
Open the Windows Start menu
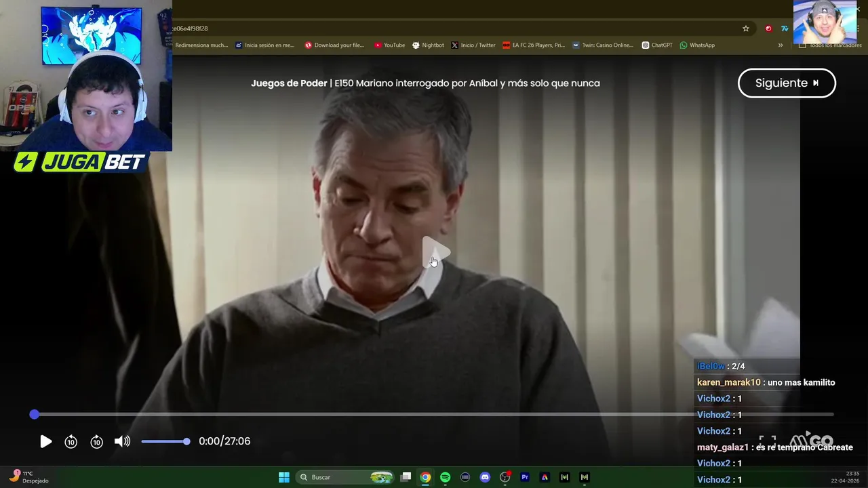click(x=284, y=477)
